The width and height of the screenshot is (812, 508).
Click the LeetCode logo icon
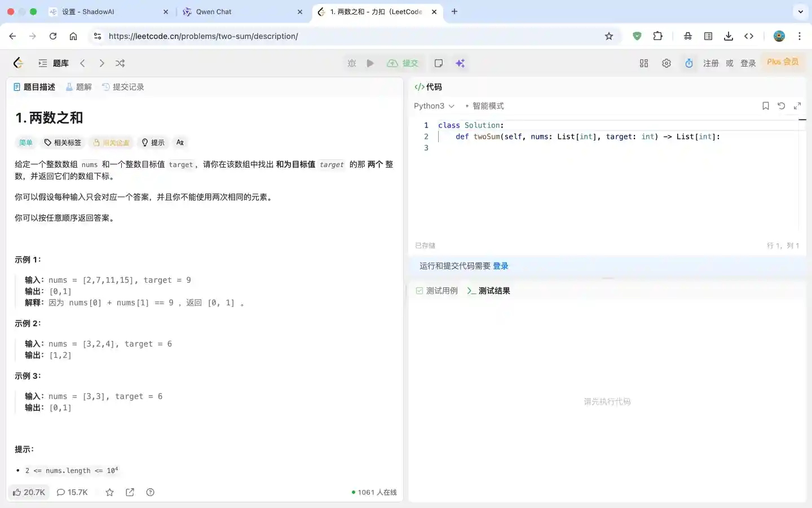pos(19,63)
